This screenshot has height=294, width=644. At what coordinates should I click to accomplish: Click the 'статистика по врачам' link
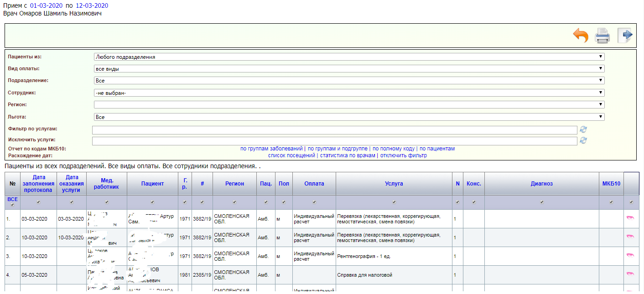pyautogui.click(x=348, y=155)
